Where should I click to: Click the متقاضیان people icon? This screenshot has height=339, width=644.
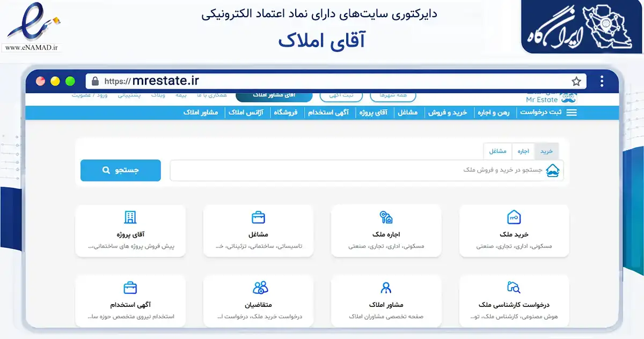click(260, 288)
